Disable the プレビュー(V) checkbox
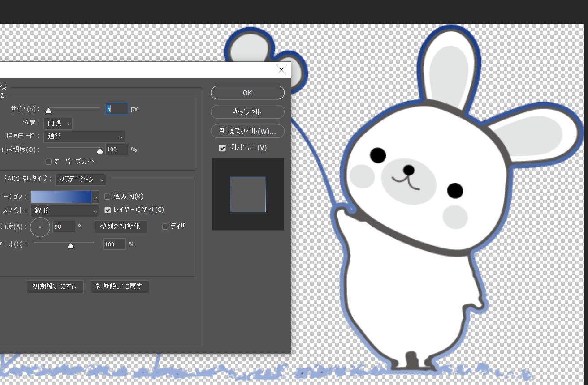The width and height of the screenshot is (588, 385). coord(222,147)
